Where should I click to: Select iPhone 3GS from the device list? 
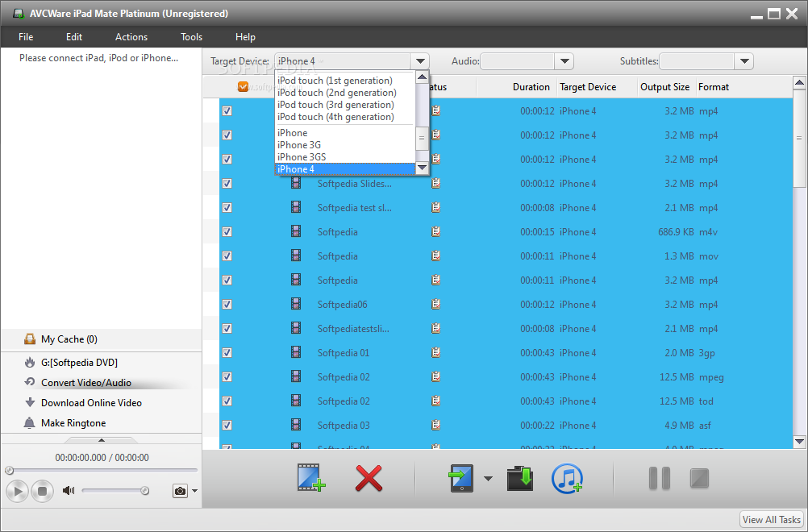[x=345, y=156]
